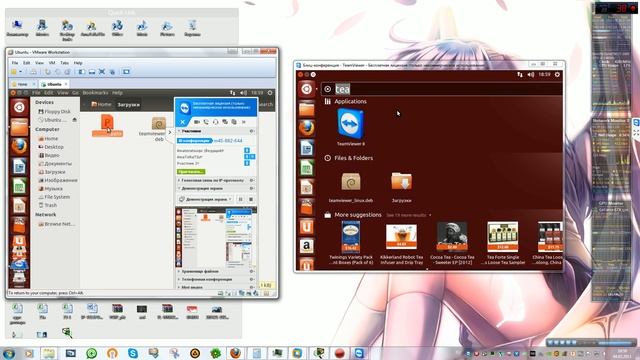640x360 pixels.
Task: Select Desktop in Nautilus sidebar
Action: click(51, 147)
